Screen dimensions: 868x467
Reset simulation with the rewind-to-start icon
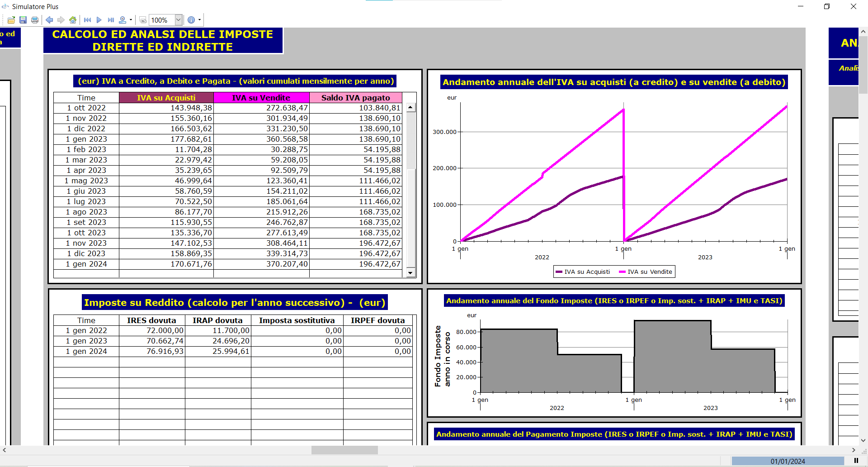click(88, 20)
